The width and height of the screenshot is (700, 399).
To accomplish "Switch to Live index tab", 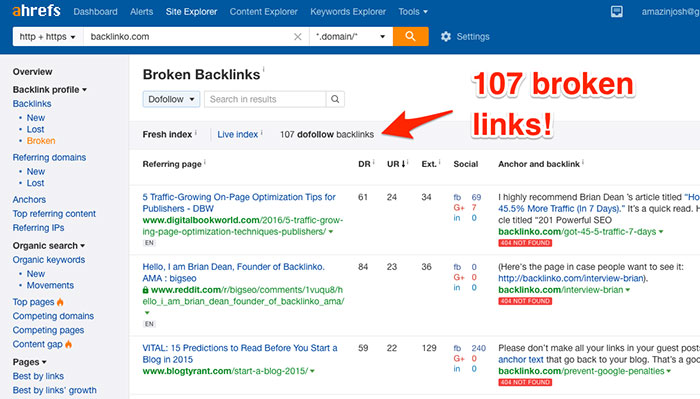I will coord(238,134).
